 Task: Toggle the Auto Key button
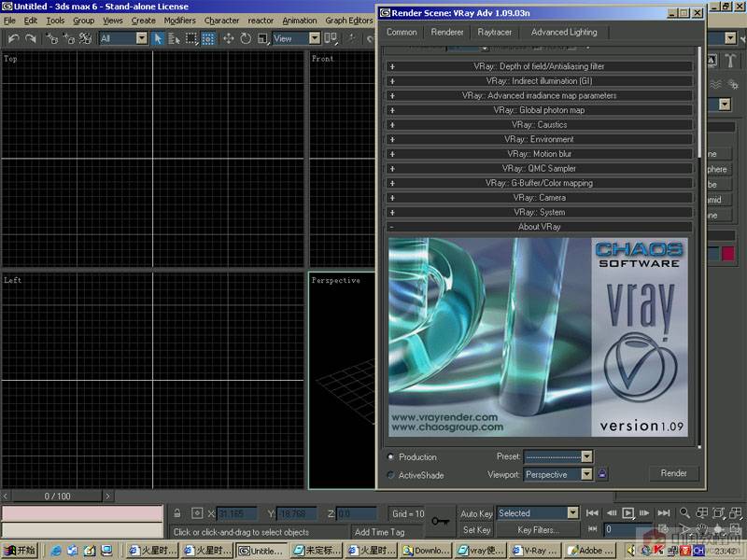tap(476, 514)
